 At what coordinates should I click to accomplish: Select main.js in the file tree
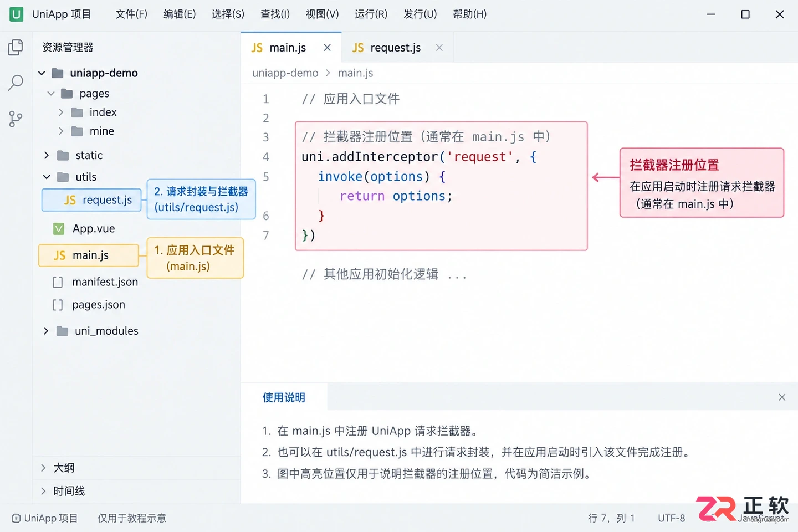coord(89,255)
